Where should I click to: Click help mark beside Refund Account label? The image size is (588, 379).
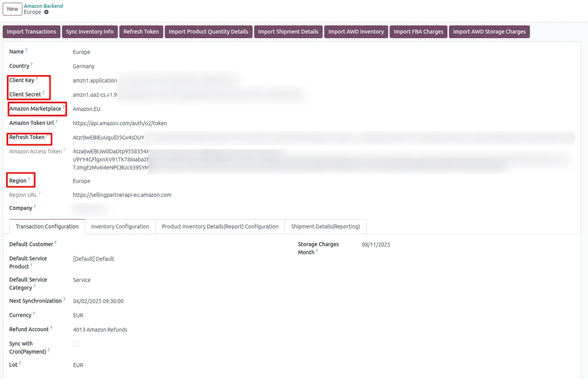[x=51, y=328]
